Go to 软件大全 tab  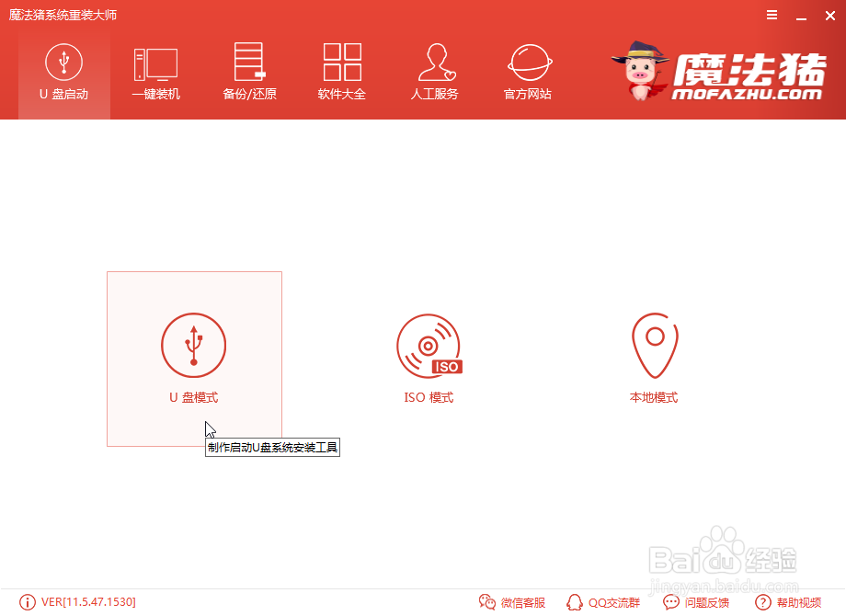pyautogui.click(x=342, y=73)
